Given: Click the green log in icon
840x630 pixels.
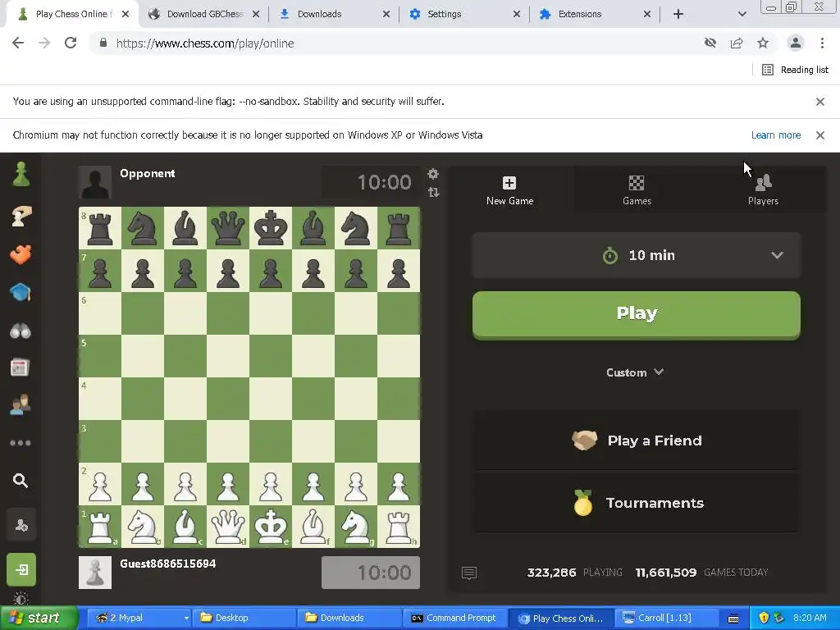Looking at the screenshot, I should pyautogui.click(x=21, y=569).
